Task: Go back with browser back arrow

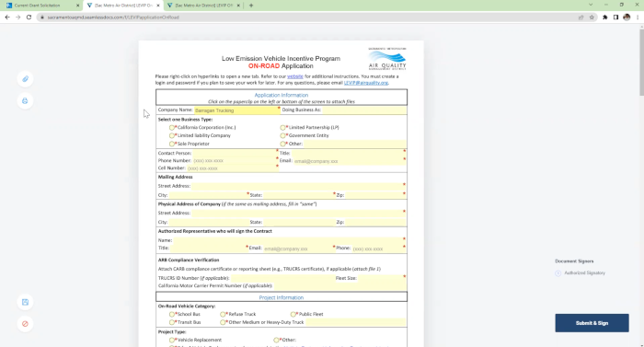Action: pos(7,17)
